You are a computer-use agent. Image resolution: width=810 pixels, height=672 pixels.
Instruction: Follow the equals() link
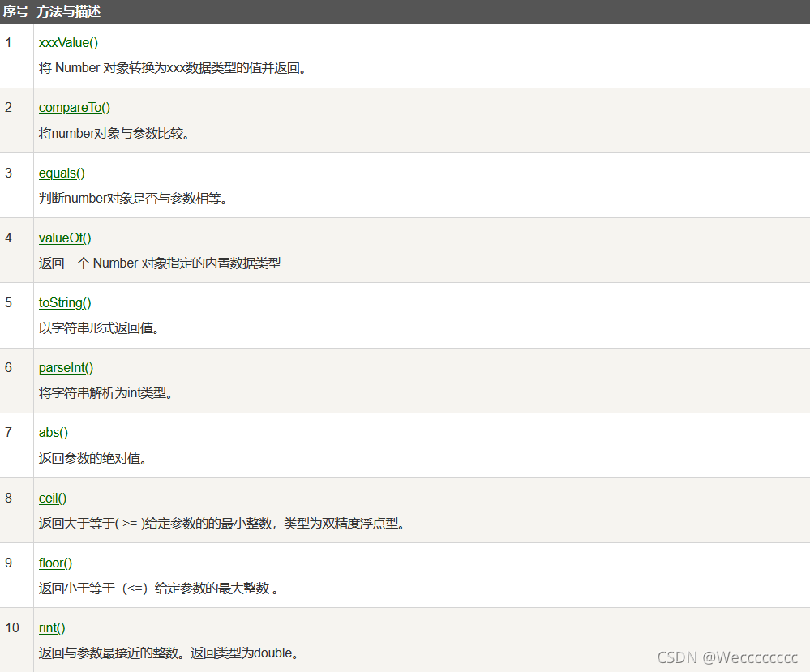[x=62, y=173]
